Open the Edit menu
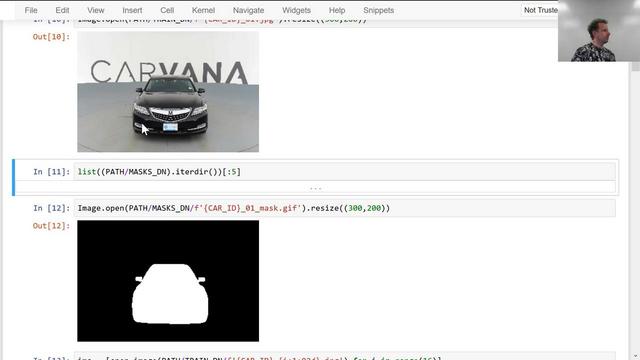Viewport: 640px width, 360px height. tap(62, 10)
